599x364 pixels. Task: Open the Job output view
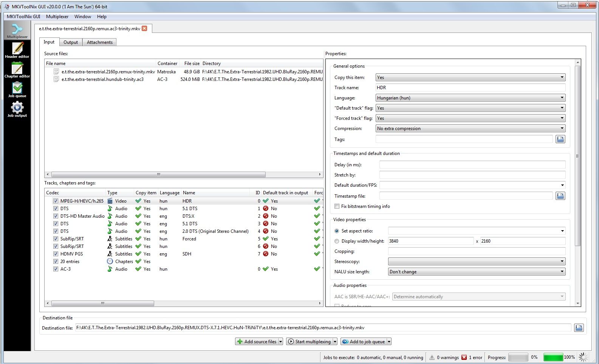17,109
